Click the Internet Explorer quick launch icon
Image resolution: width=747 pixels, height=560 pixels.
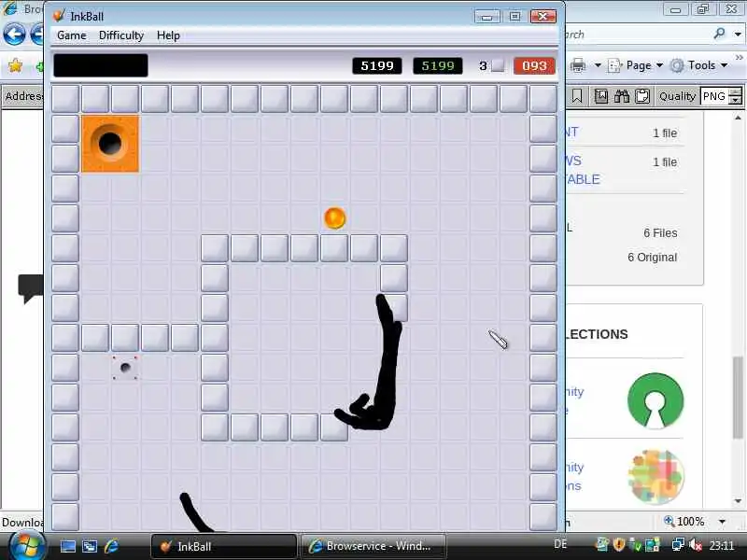(111, 546)
